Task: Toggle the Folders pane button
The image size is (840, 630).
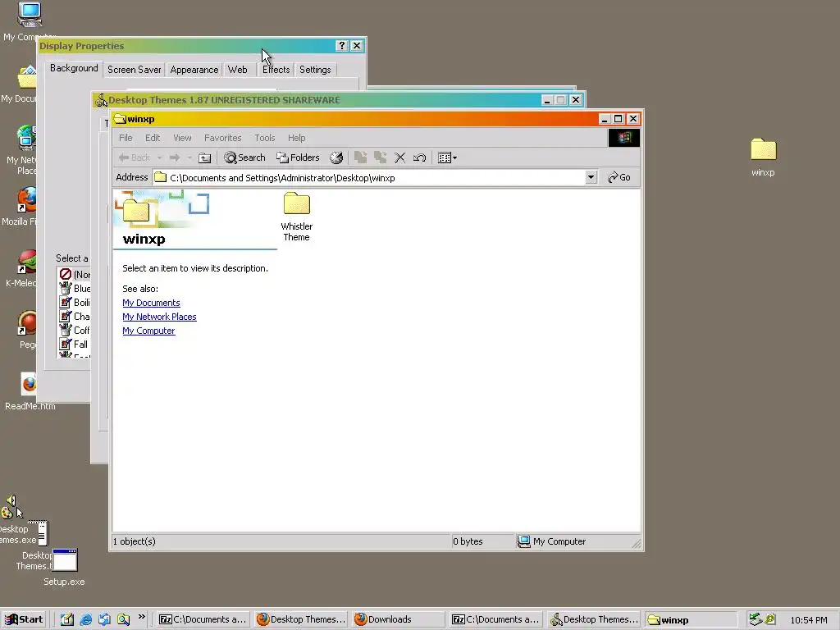Action: (x=298, y=157)
